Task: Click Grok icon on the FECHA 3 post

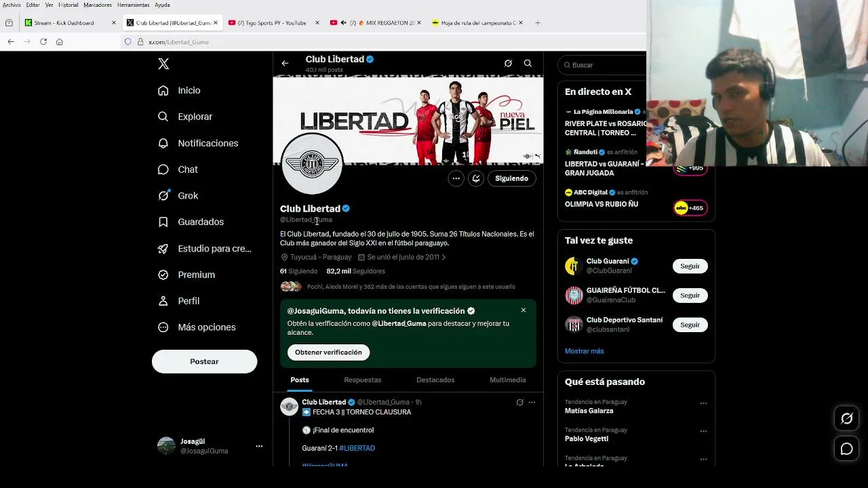Action: (x=520, y=402)
